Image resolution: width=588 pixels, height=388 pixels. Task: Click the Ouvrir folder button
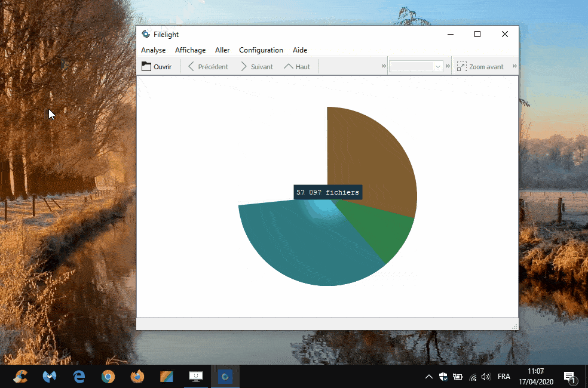(157, 67)
